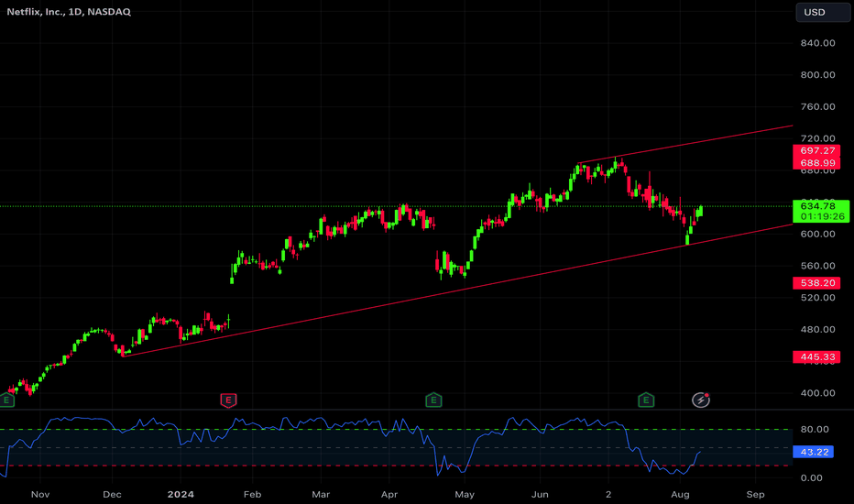Click the red earnings E marker
This screenshot has width=854, height=504.
(x=228, y=400)
